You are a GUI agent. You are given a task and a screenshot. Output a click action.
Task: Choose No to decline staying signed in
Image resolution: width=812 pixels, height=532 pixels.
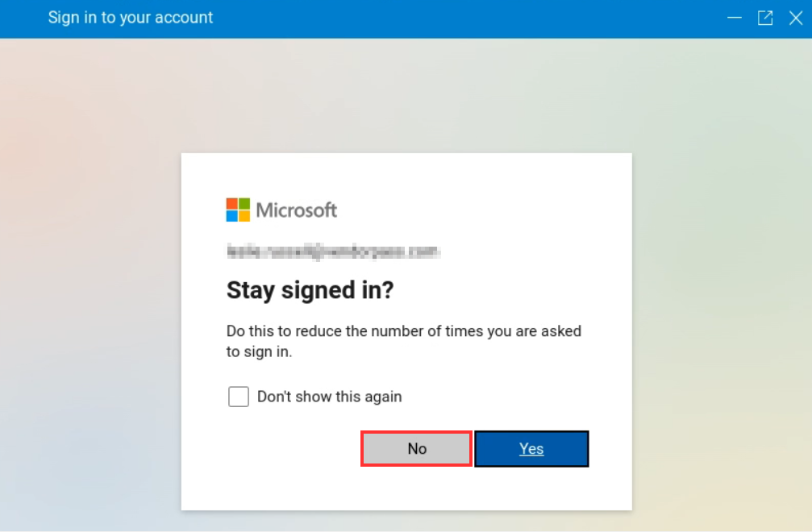click(x=416, y=449)
